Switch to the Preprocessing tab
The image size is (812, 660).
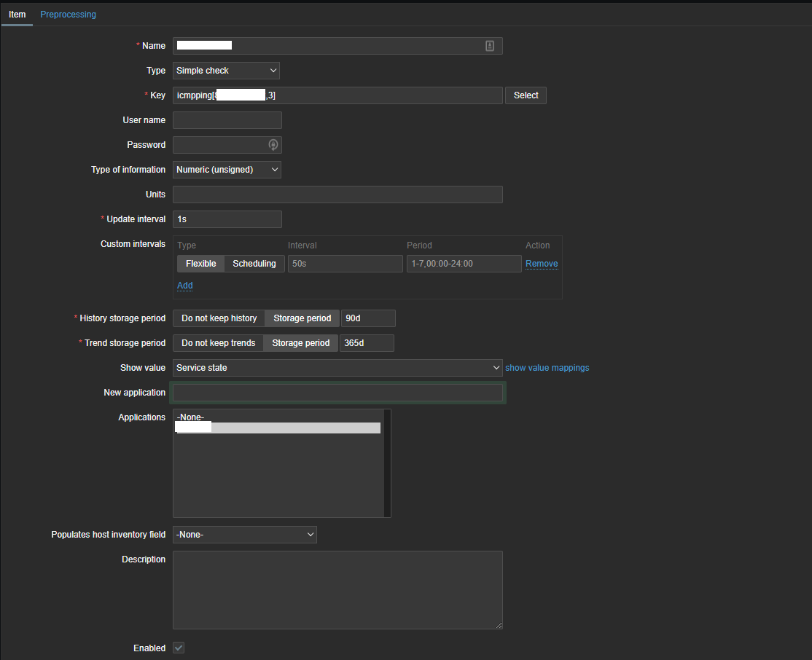[x=68, y=15]
